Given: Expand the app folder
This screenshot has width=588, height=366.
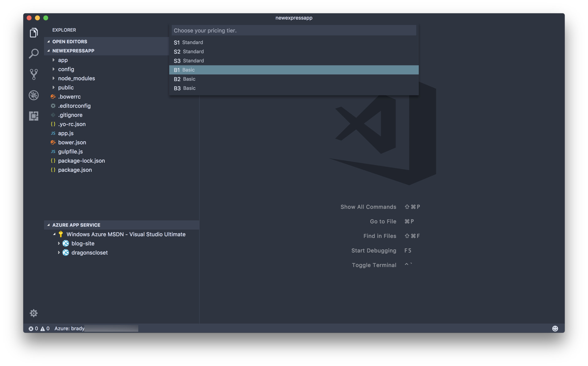Looking at the screenshot, I should click(63, 59).
